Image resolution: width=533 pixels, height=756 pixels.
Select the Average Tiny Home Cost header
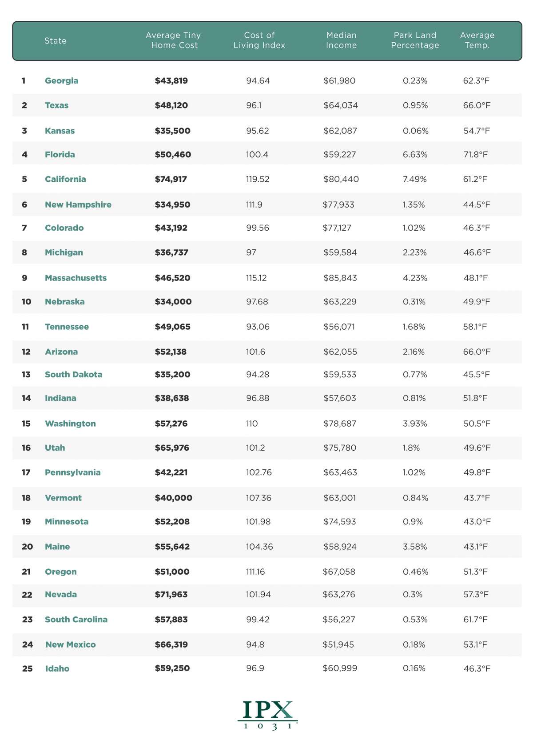tap(174, 40)
